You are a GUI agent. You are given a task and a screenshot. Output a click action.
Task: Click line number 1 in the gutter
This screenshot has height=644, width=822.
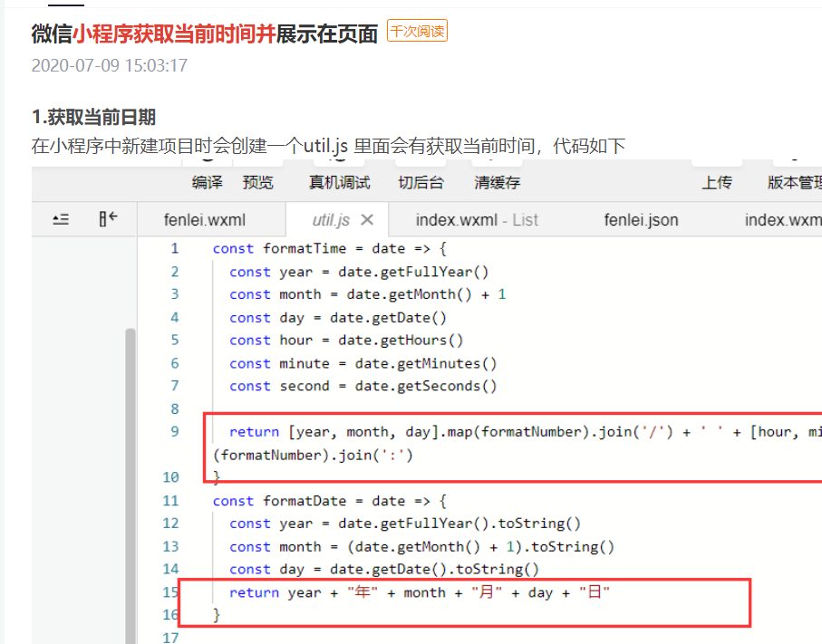(175, 248)
